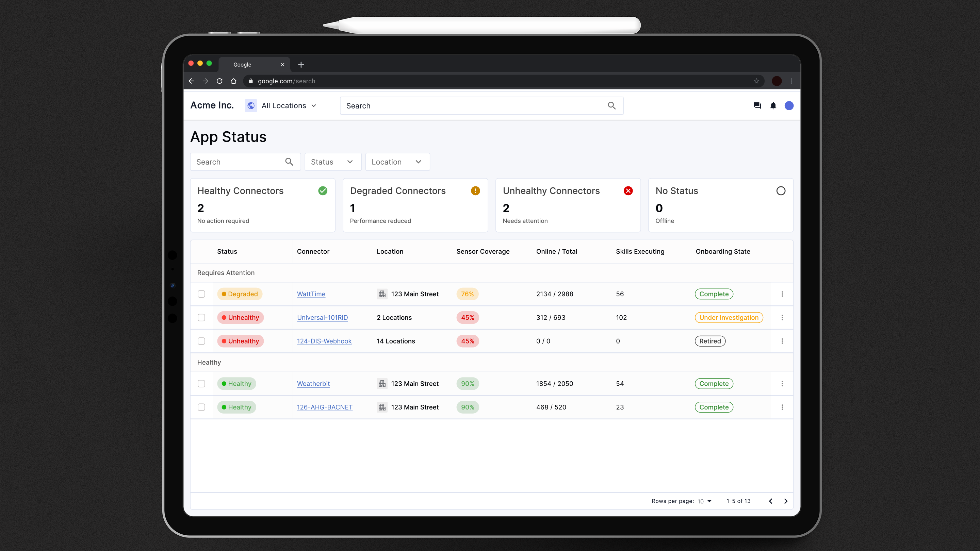Open row menu for Universal-101RID
Viewport: 980px width, 551px height.
point(782,318)
